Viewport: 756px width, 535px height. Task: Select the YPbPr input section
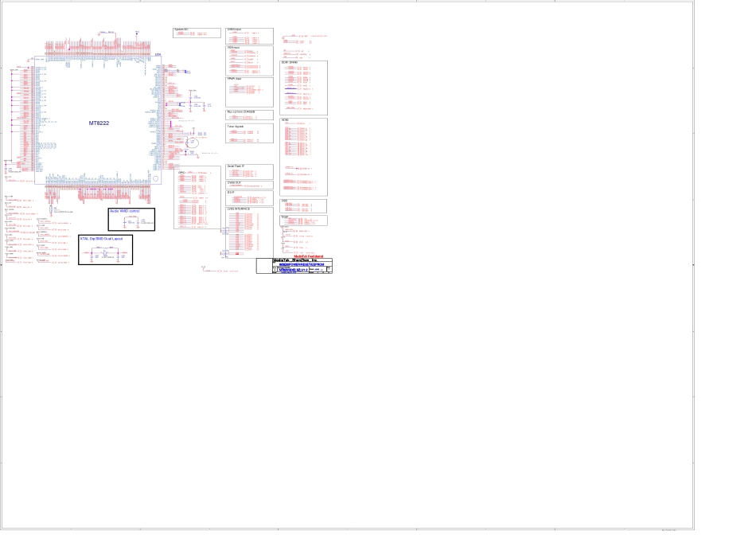coord(249,92)
